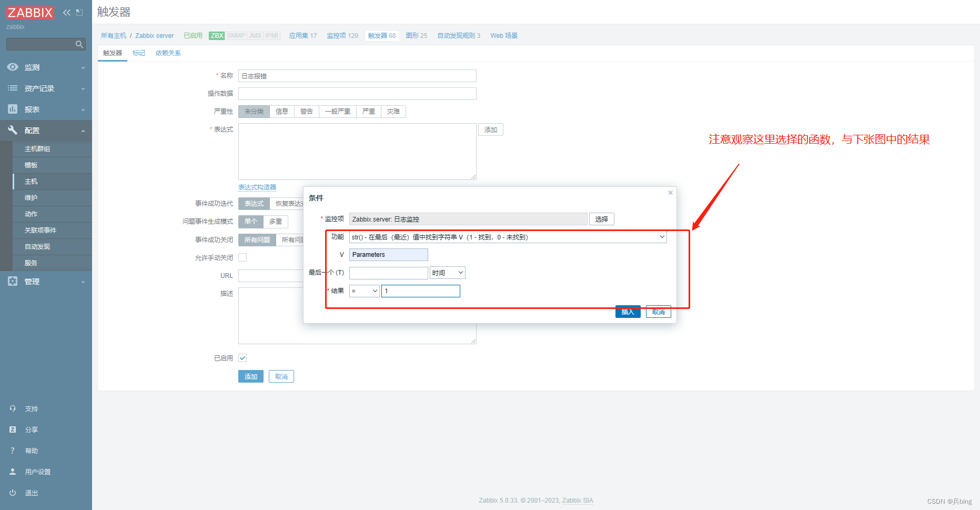This screenshot has height=510, width=980.
Task: Toggle the 允许手动关闭 checkbox
Action: point(243,257)
